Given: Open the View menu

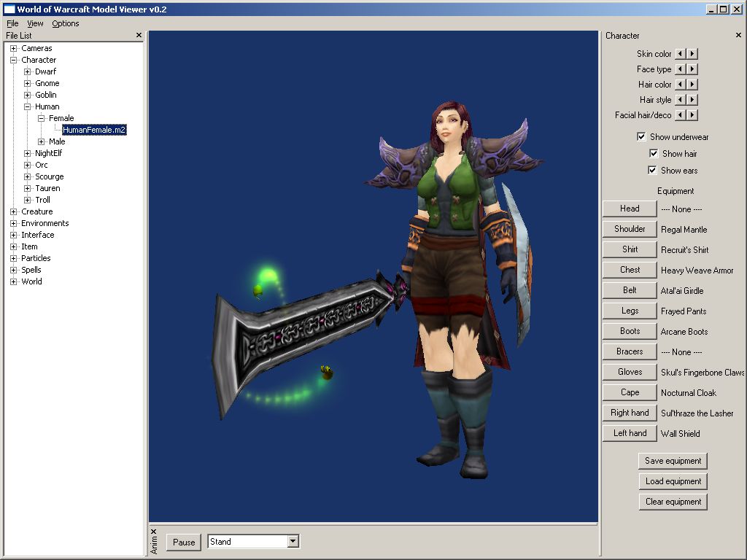Looking at the screenshot, I should 35,23.
